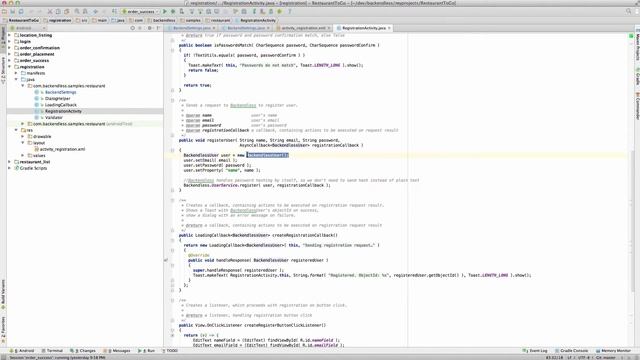Select Gradle Scripts in project tree

[33, 168]
